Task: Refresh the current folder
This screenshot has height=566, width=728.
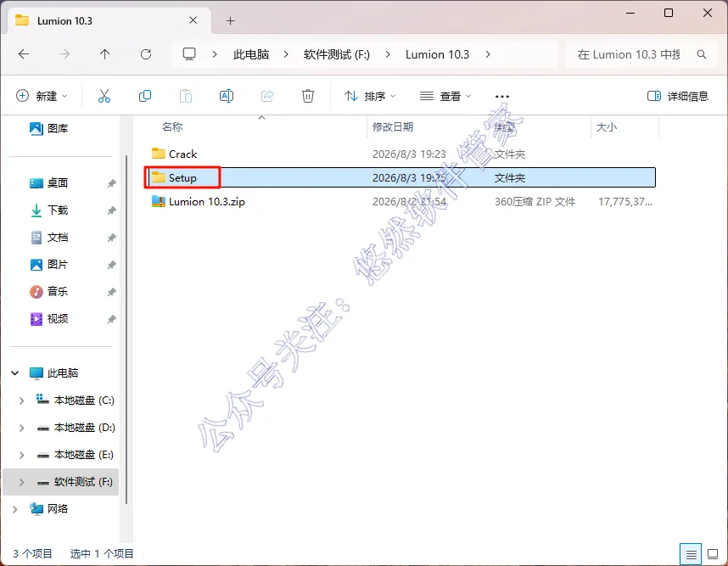Action: coord(146,54)
